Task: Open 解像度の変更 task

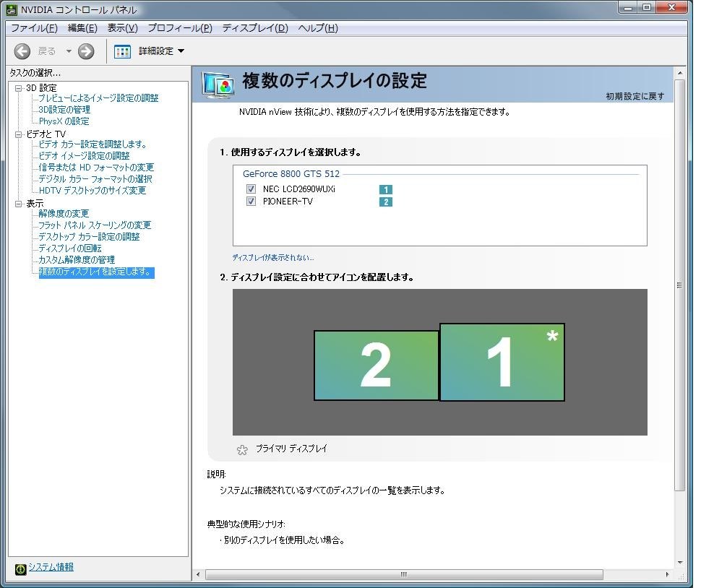Action: [x=64, y=214]
